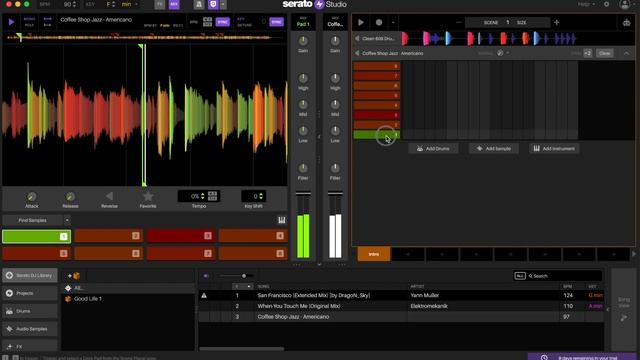
Task: Toggle BPM SYNC on sample deck
Action: [223, 22]
